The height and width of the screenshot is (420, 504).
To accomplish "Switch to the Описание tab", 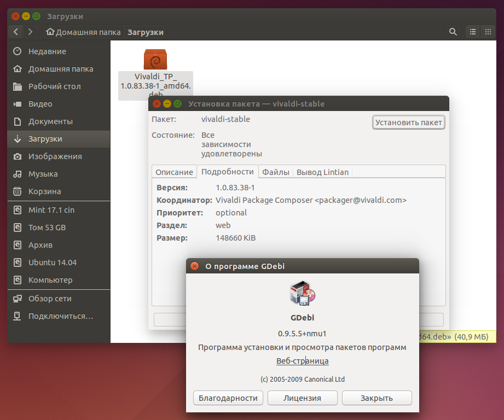I will point(174,172).
